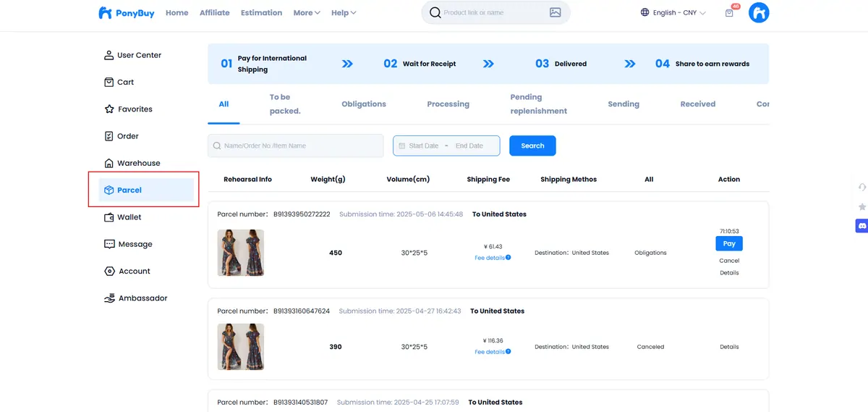Image resolution: width=868 pixels, height=412 pixels.
Task: Click the Favorites star icon
Action: (x=109, y=109)
